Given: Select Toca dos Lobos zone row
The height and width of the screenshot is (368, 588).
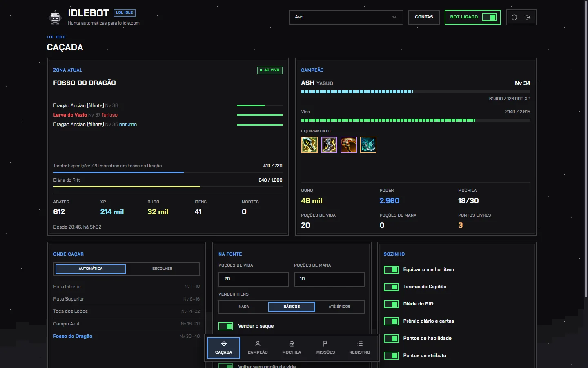Looking at the screenshot, I should [127, 311].
